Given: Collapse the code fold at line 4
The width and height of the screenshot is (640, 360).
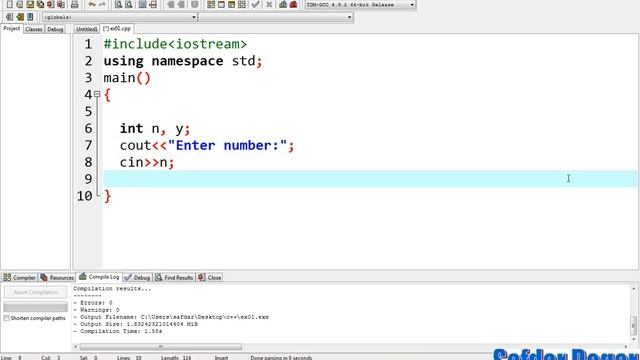Looking at the screenshot, I should tap(97, 94).
